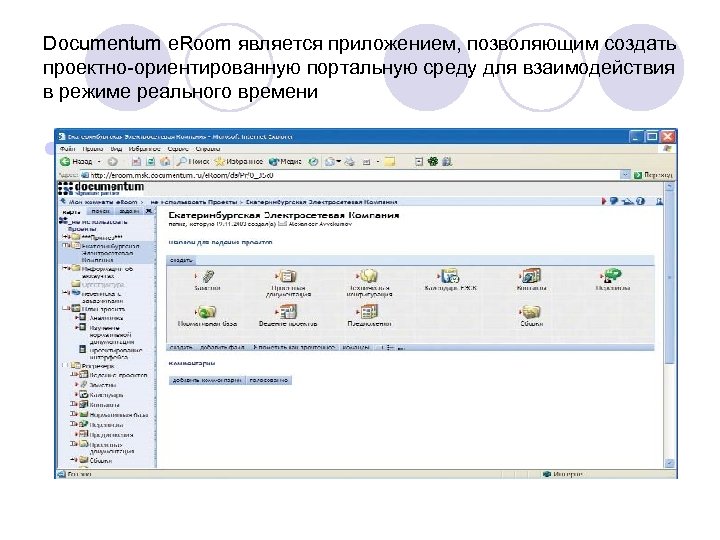720x540 pixels.
Task: Click the browser Forward arrow button
Action: (x=112, y=162)
